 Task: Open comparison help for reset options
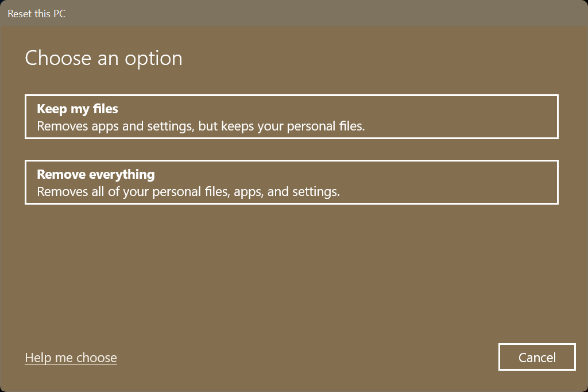[71, 357]
